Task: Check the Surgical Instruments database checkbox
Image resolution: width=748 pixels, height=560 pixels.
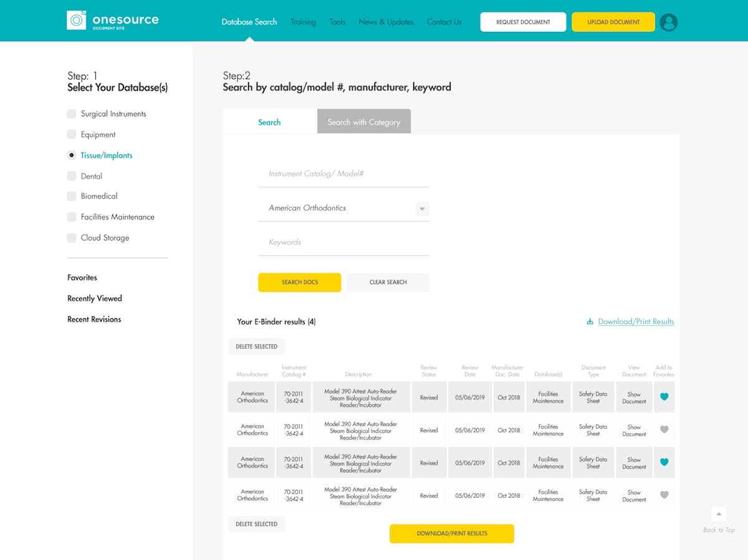Action: coord(70,113)
